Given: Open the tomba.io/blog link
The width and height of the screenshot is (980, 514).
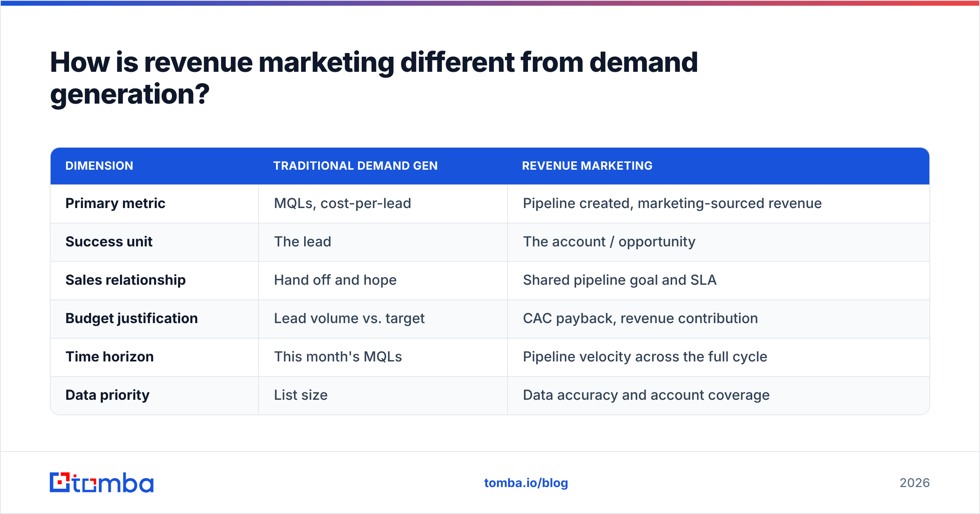Looking at the screenshot, I should click(x=526, y=483).
